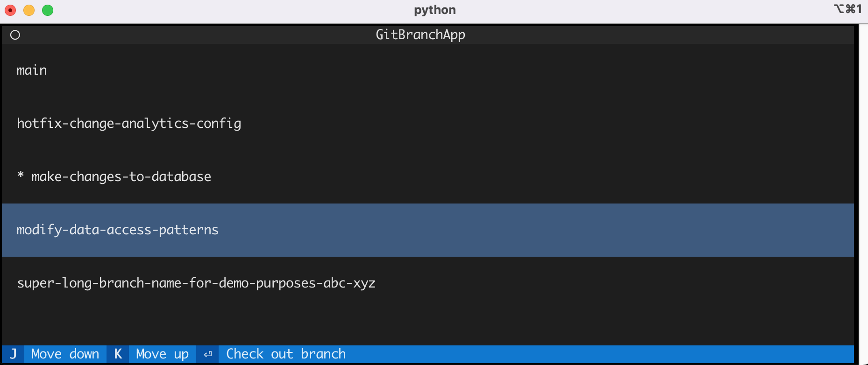This screenshot has width=868, height=365.
Task: Click the GitBranchApp title text
Action: click(420, 34)
